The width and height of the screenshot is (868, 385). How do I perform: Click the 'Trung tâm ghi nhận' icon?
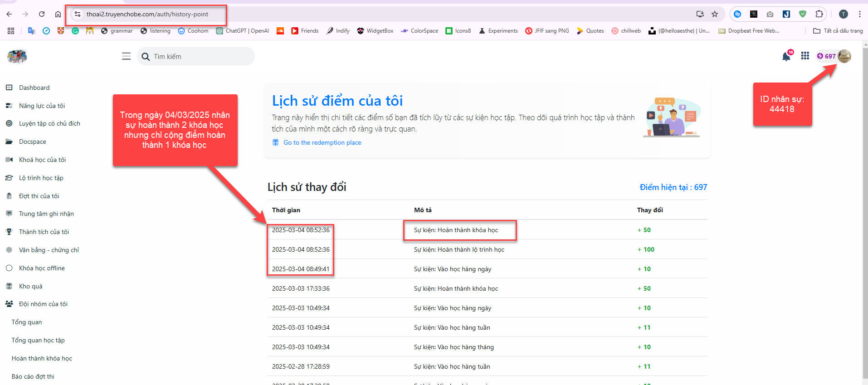point(9,214)
